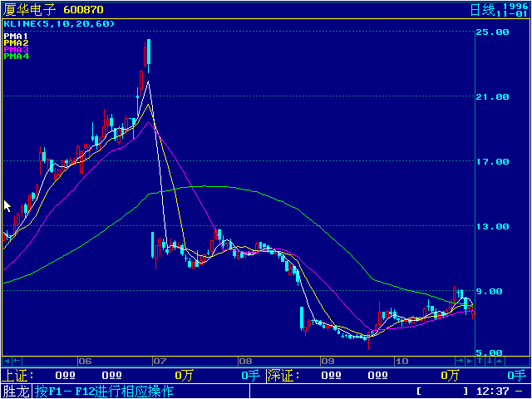Click the 胜龙 label in status bar
532x399 pixels.
[15, 391]
